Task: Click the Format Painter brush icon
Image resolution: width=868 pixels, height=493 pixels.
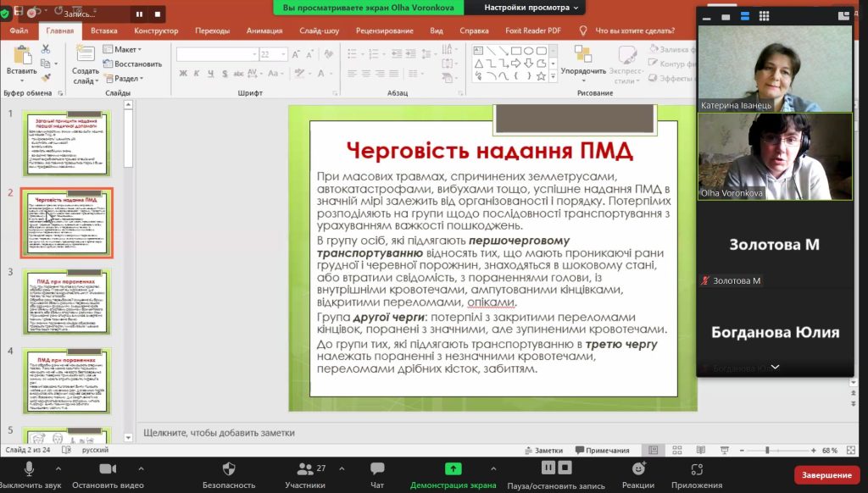Action: tap(46, 77)
